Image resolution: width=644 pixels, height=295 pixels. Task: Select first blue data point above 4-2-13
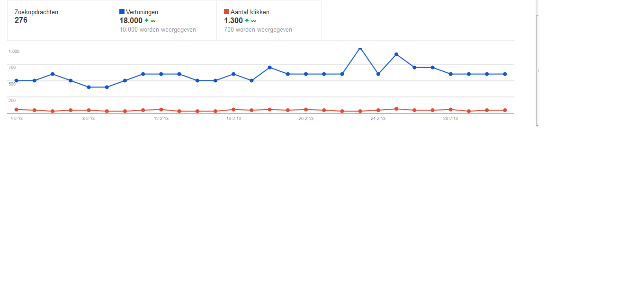point(16,81)
